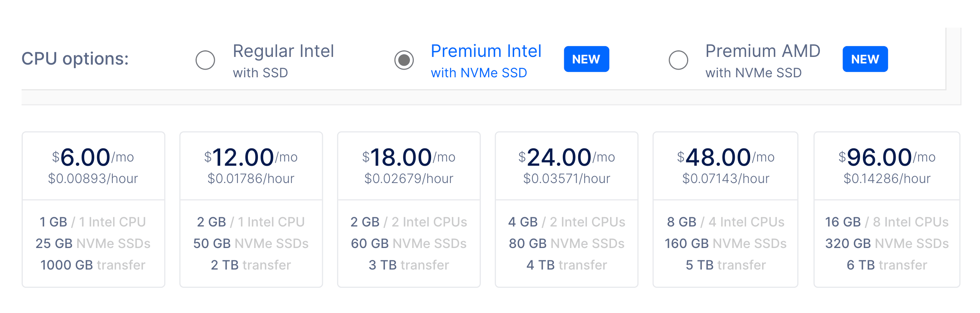Click the 5 TB transfer spec text
Viewport: 980px width, 313px height.
click(x=725, y=265)
